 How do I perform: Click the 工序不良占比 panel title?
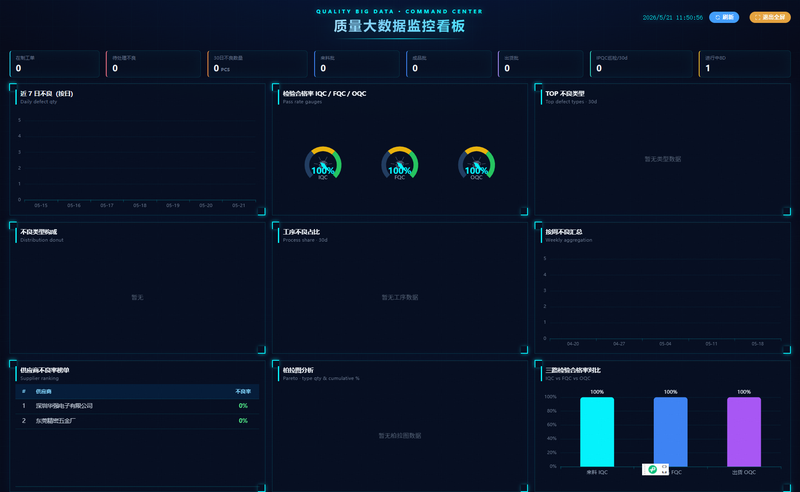[302, 232]
